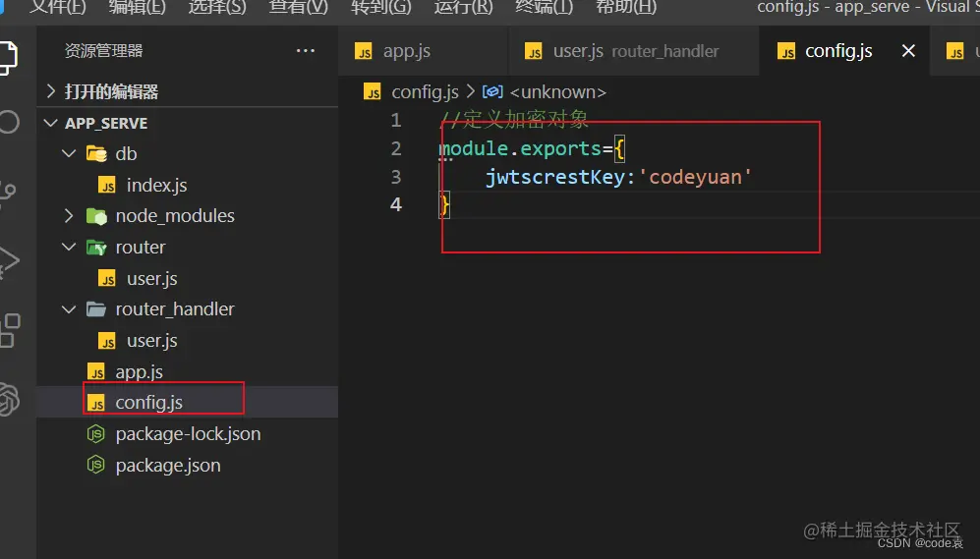This screenshot has height=559, width=980.
Task: Click JS icon of index.js
Action: [107, 186]
